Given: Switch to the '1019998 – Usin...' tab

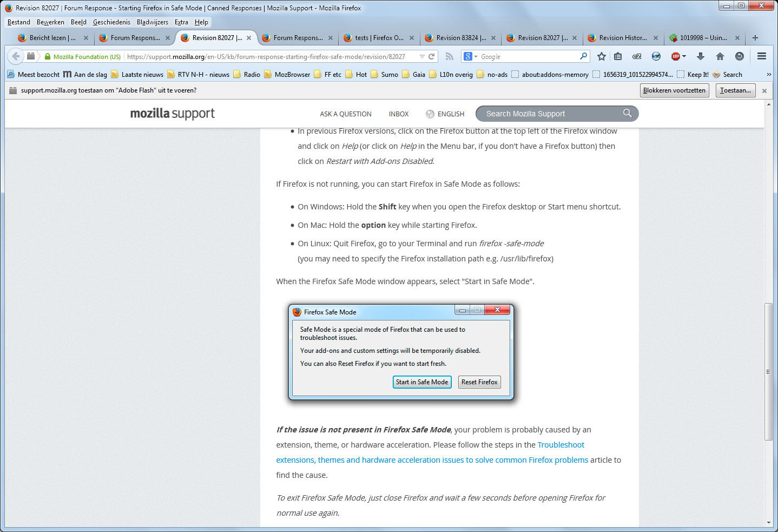Looking at the screenshot, I should (x=704, y=38).
